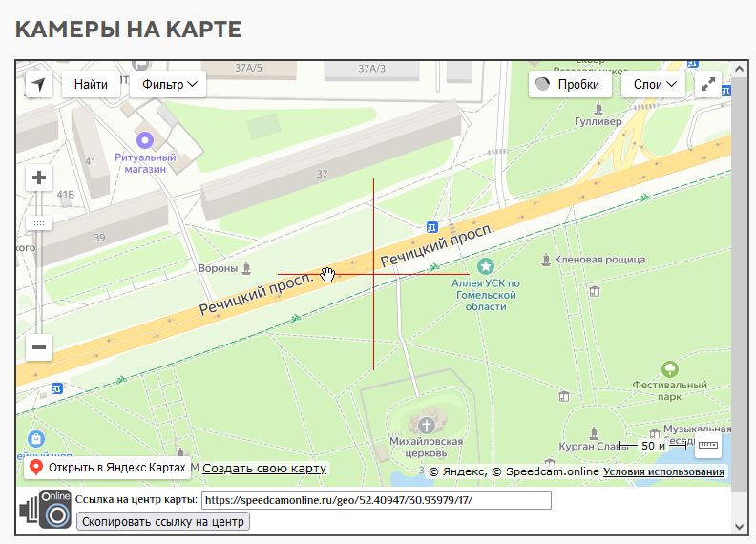Screen dimensions: 756x544
Task: Zoom out with the minus button
Action: 39,347
